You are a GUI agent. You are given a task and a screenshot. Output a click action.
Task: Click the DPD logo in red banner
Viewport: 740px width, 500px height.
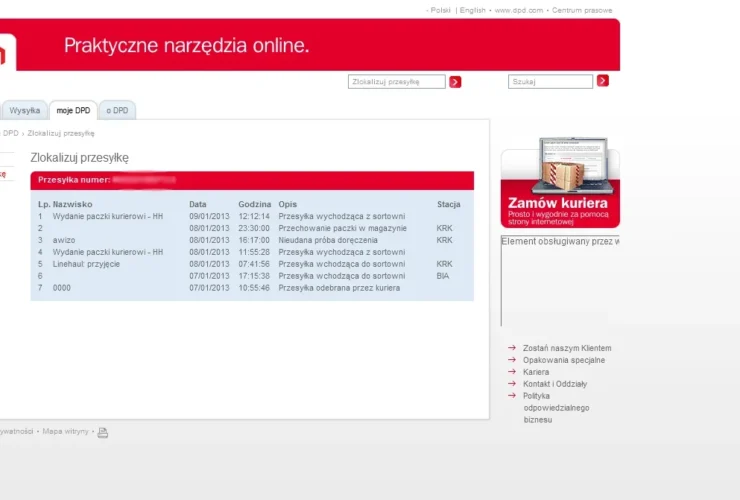pos(5,52)
